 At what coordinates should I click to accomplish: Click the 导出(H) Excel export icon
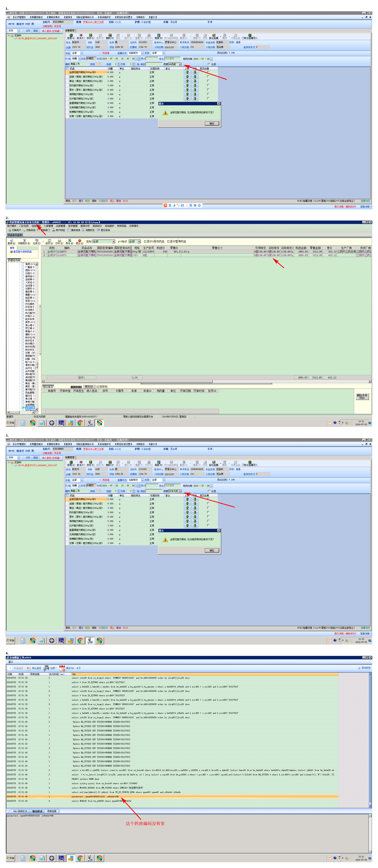[69, 241]
